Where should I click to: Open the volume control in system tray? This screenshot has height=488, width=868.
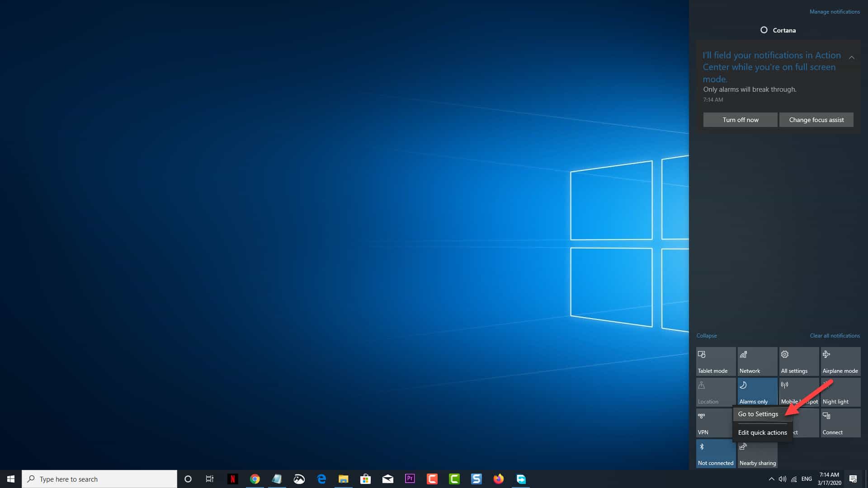[x=783, y=479]
